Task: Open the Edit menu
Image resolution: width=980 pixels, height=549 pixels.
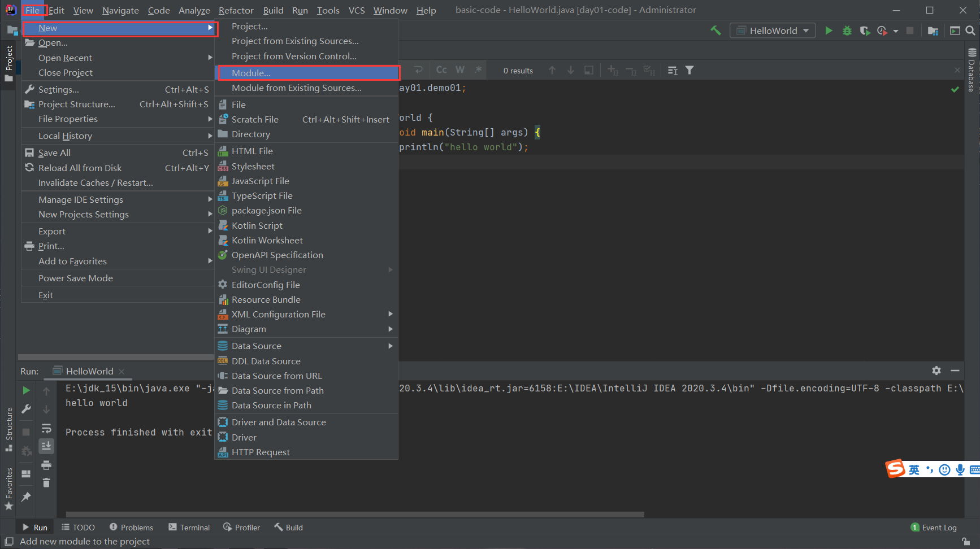Action: pos(56,10)
